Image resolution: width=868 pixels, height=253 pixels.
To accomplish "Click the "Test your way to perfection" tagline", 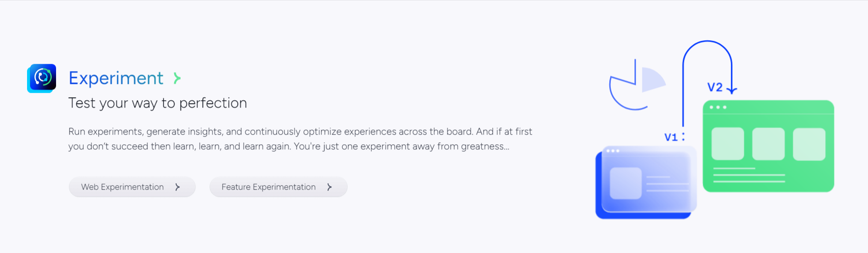I will click(x=157, y=103).
